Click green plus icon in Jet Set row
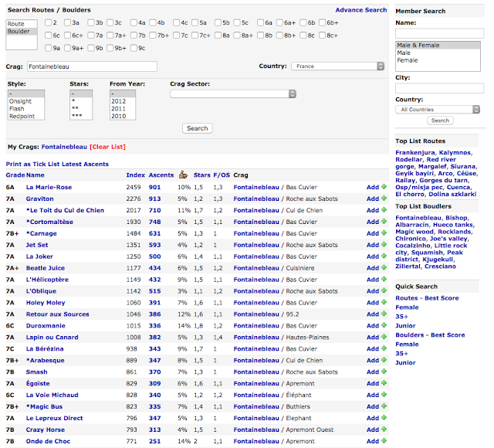The image size is (494, 448). [x=384, y=244]
